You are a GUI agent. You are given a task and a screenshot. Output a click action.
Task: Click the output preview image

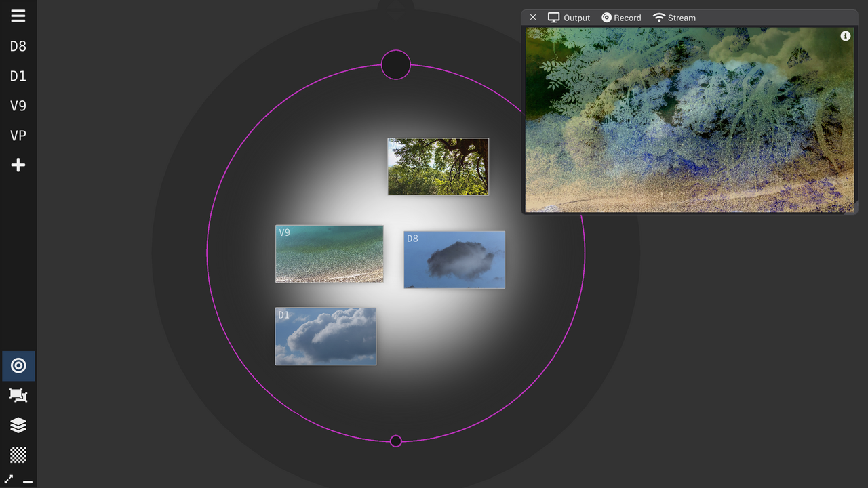pyautogui.click(x=690, y=120)
